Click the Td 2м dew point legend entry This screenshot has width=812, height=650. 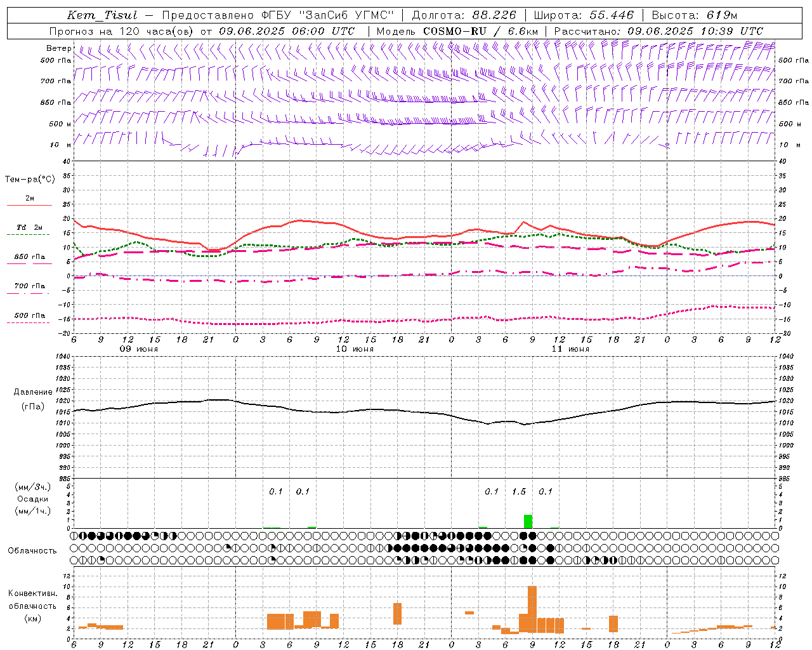coord(30,227)
